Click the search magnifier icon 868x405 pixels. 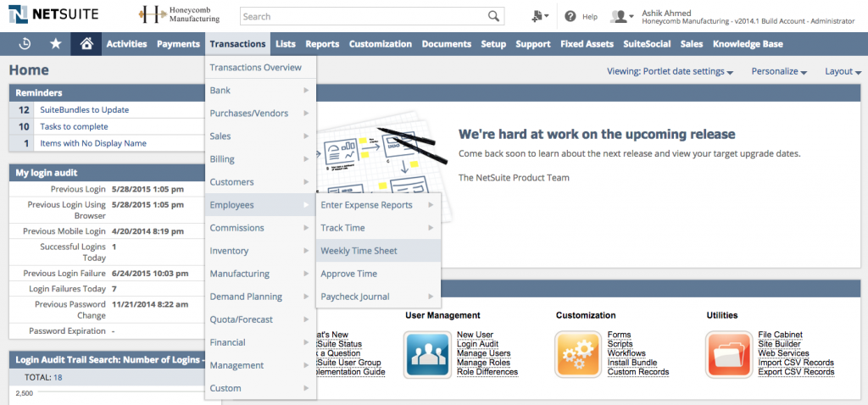(493, 16)
